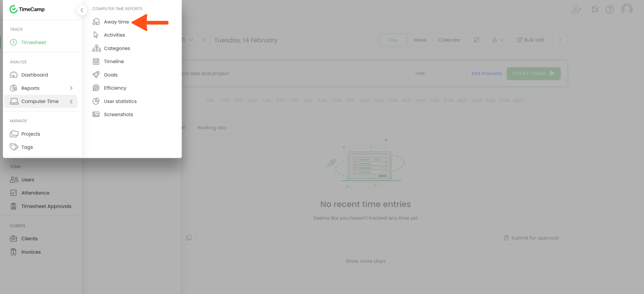The image size is (644, 294).
Task: Click the Goals rocket icon
Action: click(96, 75)
